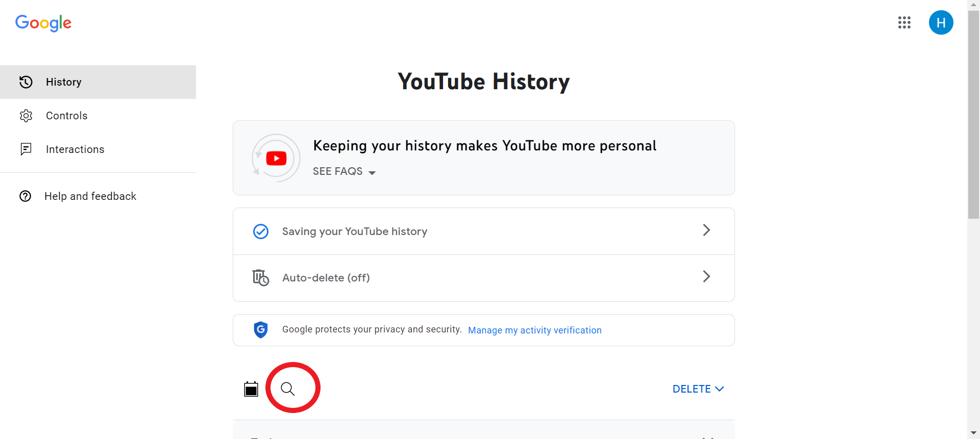Open Controls in the sidebar
Screen dimensions: 980x439
(98, 116)
